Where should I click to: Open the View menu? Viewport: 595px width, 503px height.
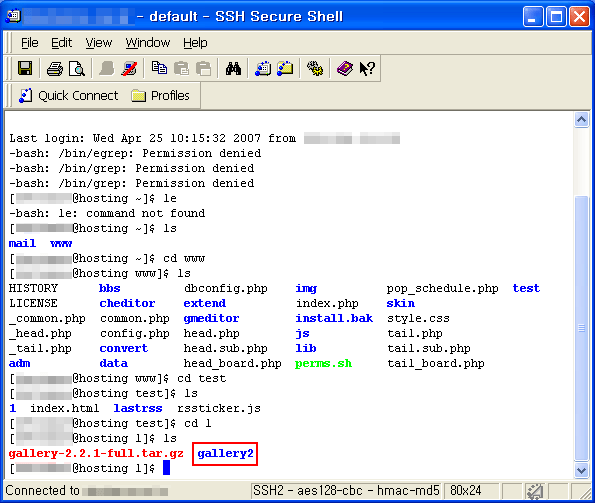tap(99, 42)
